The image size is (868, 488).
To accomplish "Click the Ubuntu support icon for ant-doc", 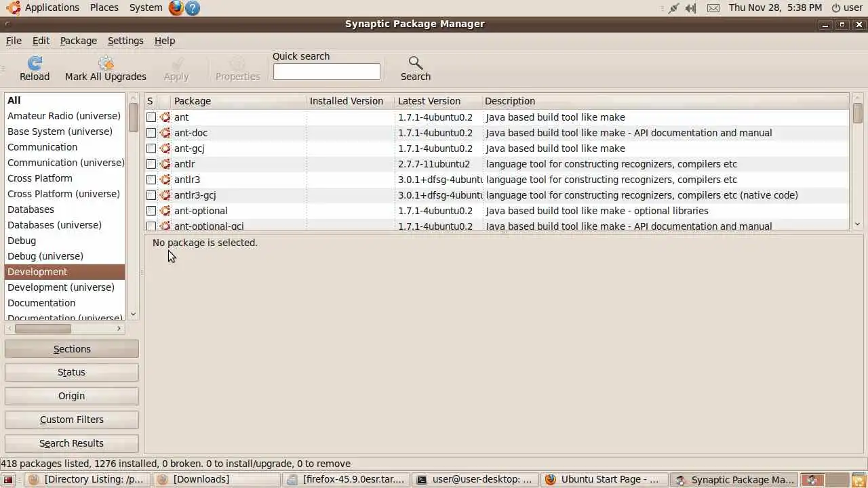I will 165,133.
